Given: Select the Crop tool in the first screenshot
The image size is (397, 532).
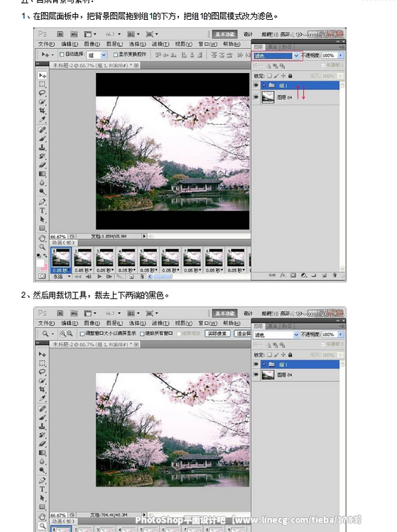Looking at the screenshot, I should [42, 111].
